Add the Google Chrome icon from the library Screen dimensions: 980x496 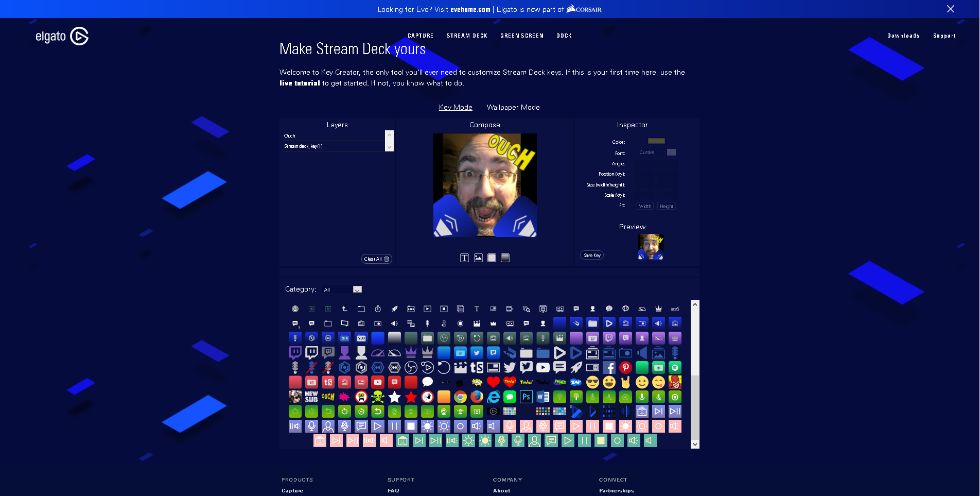(x=460, y=397)
